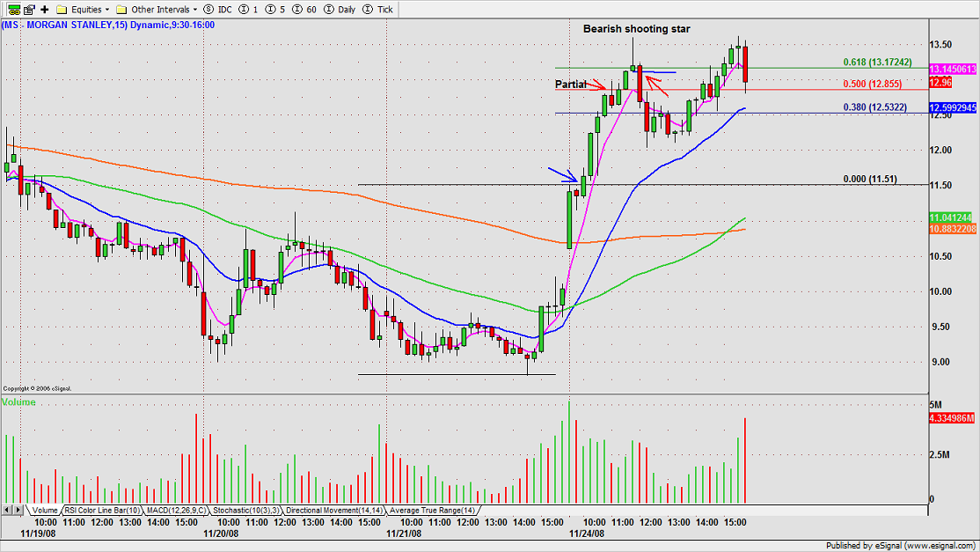Click the green chart-link icon in toolbar
Viewport: 980px width, 552px height.
point(14,10)
